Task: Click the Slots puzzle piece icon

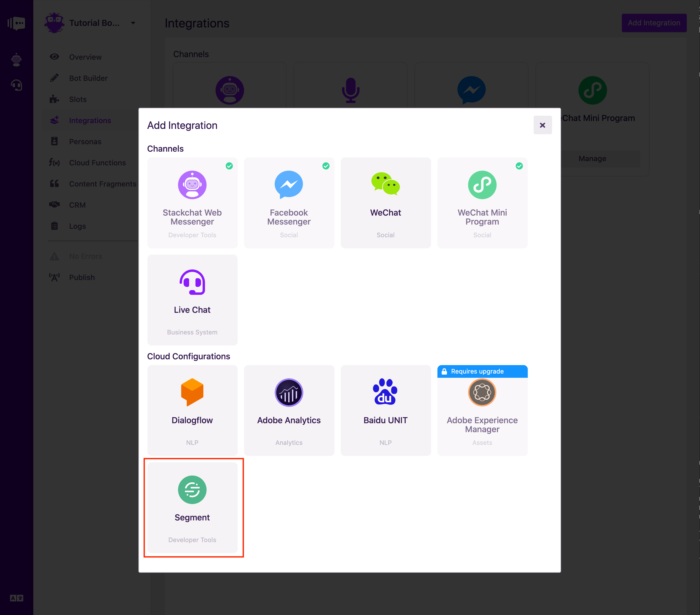Action: (x=54, y=99)
